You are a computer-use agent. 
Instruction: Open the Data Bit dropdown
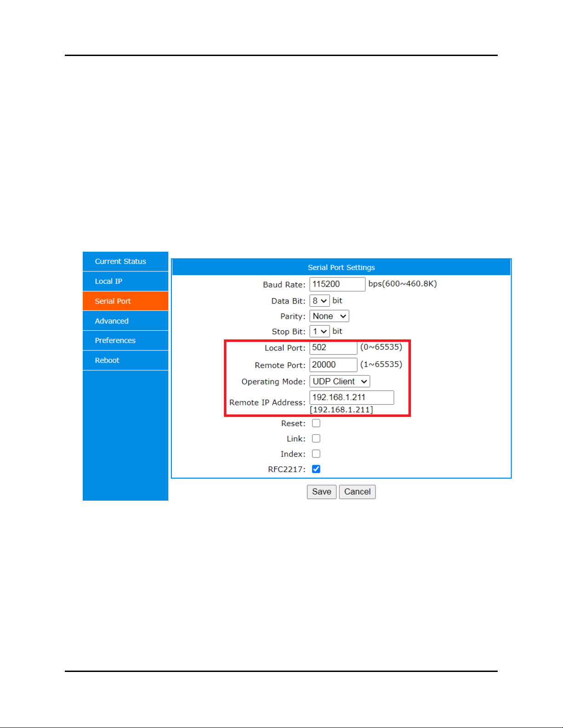[x=319, y=301]
